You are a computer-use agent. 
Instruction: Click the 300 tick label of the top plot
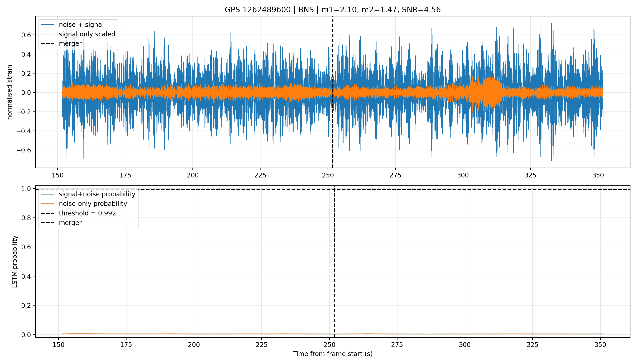[463, 175]
